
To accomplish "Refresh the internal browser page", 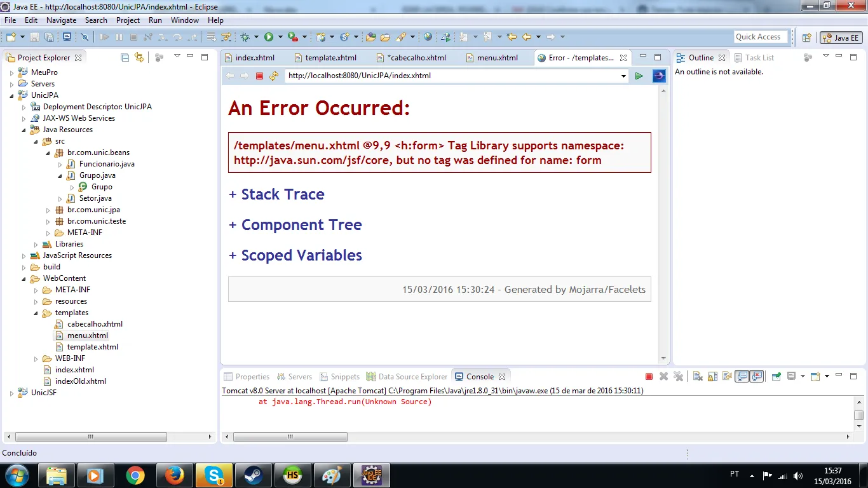I will pyautogui.click(x=274, y=76).
